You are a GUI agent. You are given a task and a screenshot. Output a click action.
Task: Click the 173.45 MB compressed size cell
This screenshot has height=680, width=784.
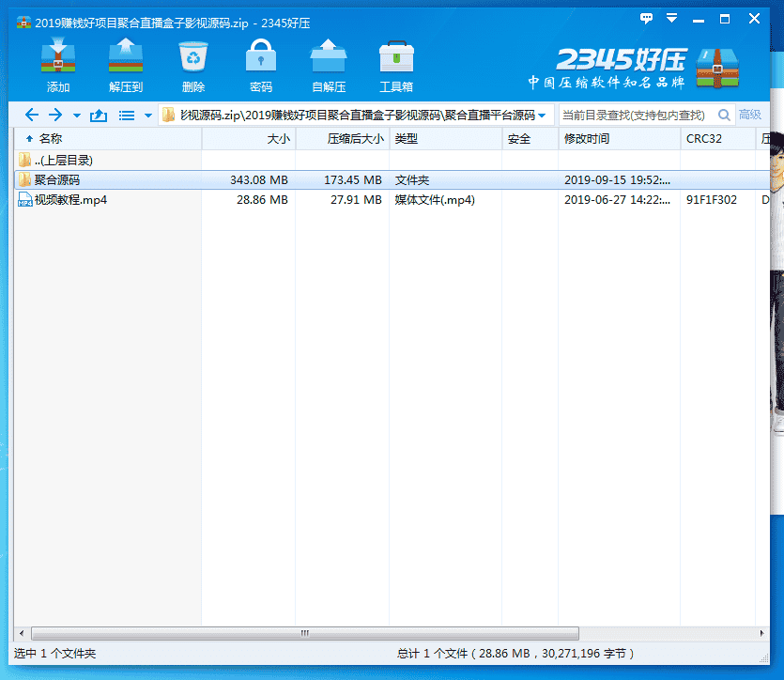(353, 180)
